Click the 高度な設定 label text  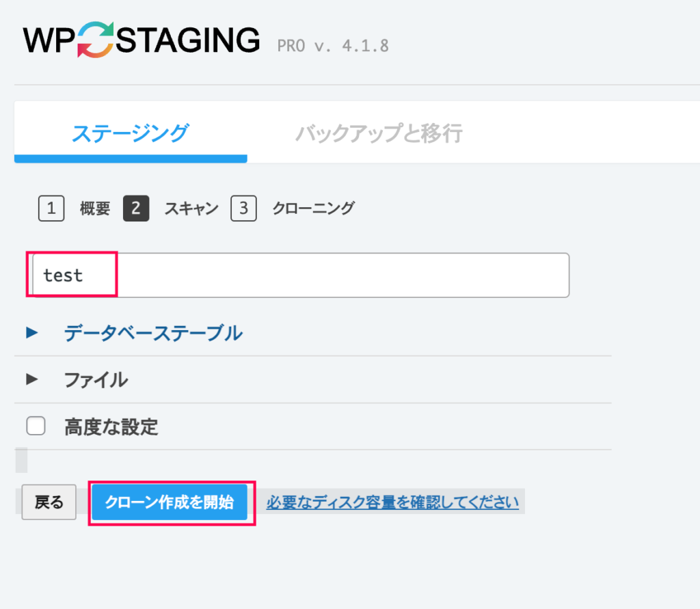tap(111, 427)
